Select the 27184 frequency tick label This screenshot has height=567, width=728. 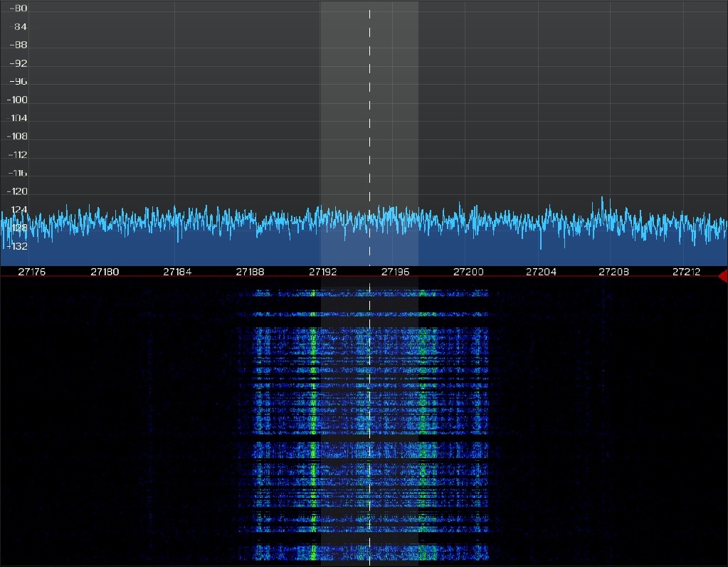(177, 272)
